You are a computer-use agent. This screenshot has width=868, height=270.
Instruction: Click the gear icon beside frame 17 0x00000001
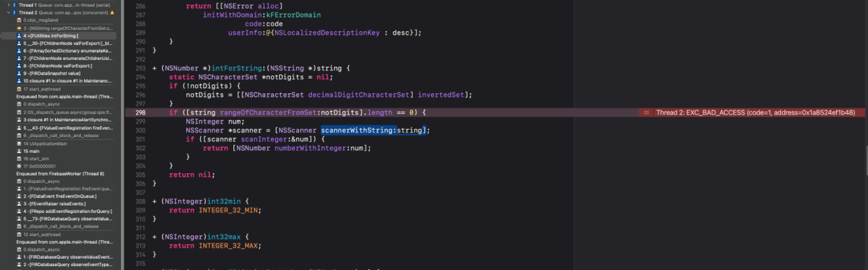pos(19,166)
